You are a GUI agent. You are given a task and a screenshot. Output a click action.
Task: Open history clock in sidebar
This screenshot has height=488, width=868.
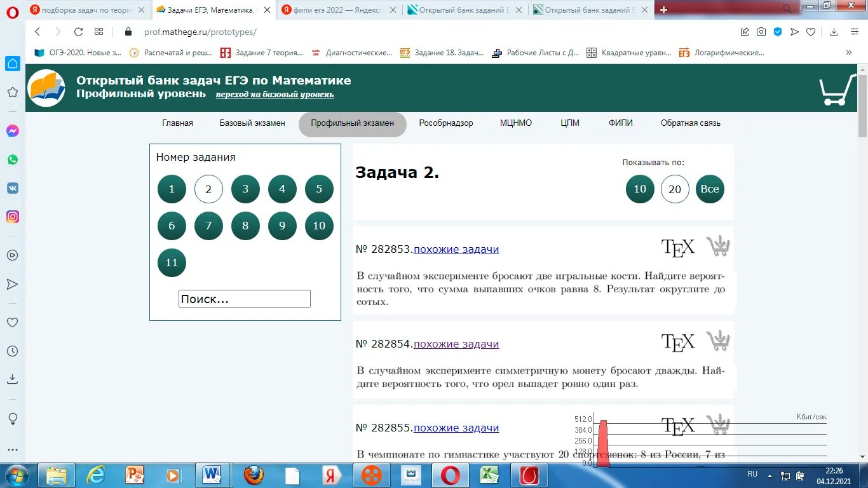(12, 351)
